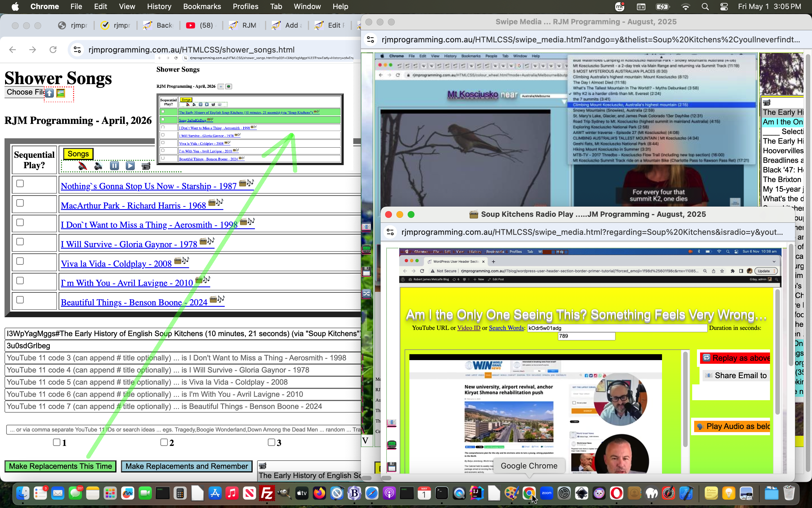The height and width of the screenshot is (508, 812).
Task: Tick the checkbox for Nothing's Gonna Stop Us Now
Action: point(20,183)
